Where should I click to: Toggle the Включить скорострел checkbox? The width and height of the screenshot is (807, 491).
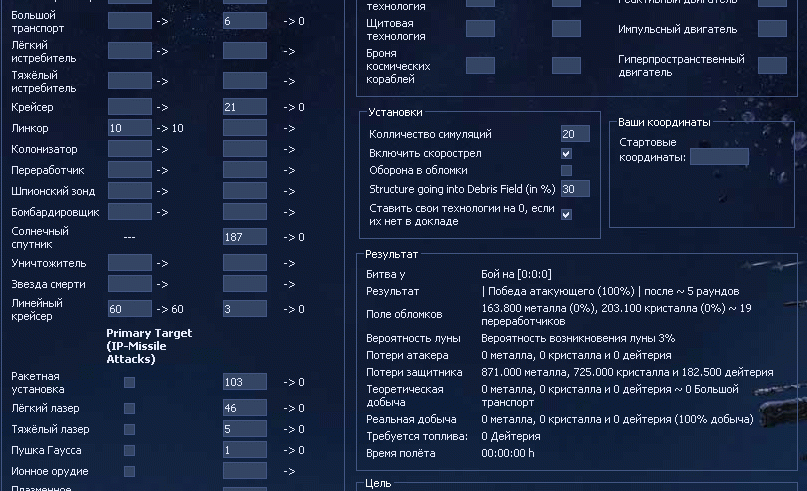pos(566,154)
